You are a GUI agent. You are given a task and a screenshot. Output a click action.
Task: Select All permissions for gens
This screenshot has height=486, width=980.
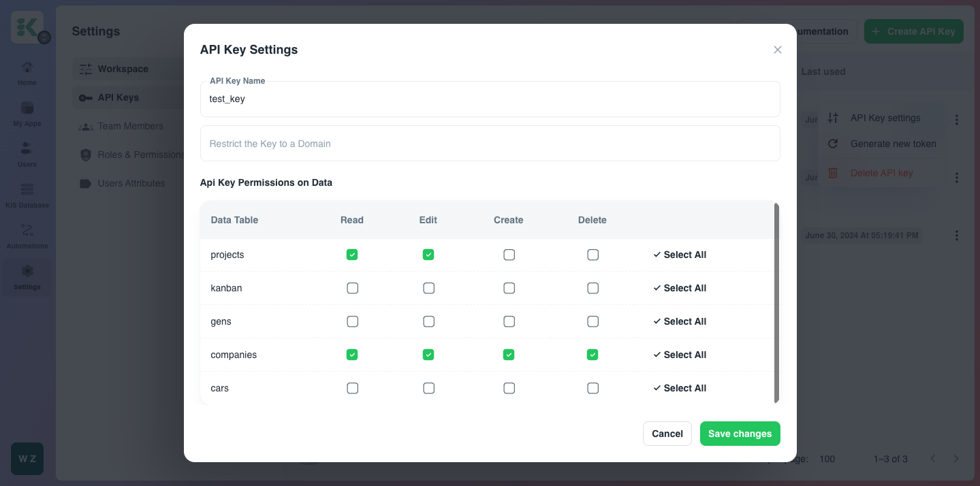[x=680, y=321]
